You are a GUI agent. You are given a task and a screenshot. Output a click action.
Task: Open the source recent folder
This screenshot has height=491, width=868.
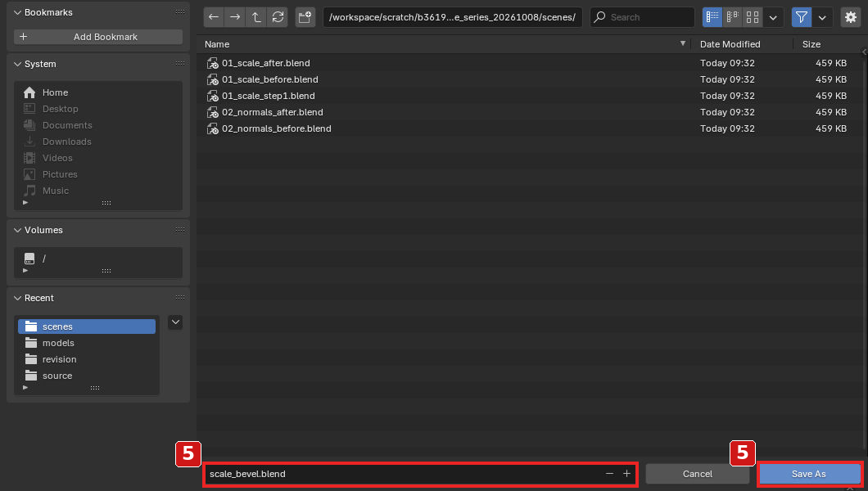click(x=87, y=376)
